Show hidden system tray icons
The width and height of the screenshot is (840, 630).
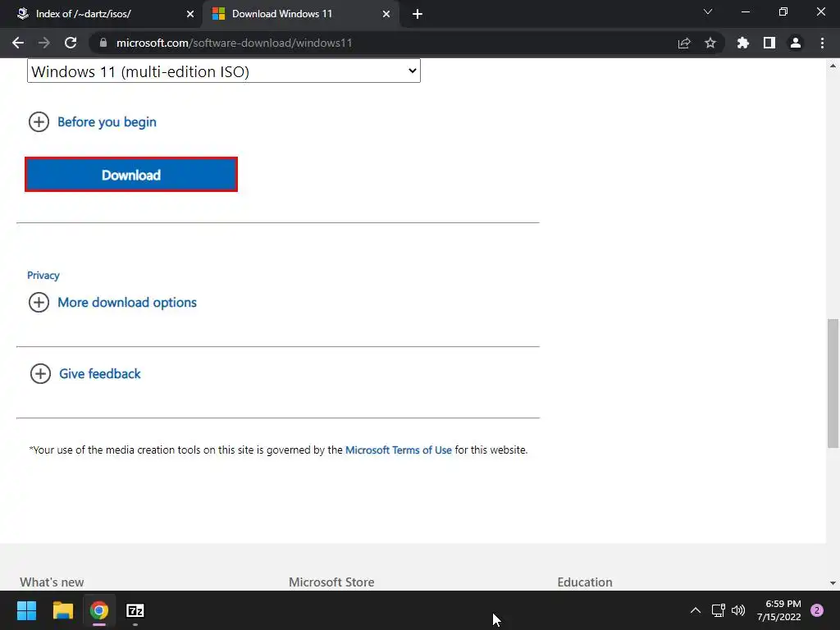(x=696, y=610)
